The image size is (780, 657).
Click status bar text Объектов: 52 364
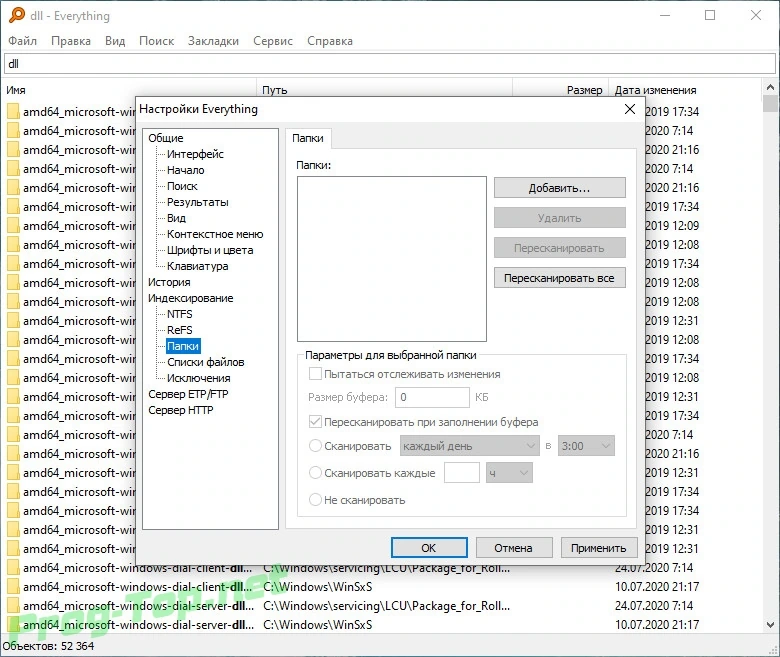tap(48, 646)
